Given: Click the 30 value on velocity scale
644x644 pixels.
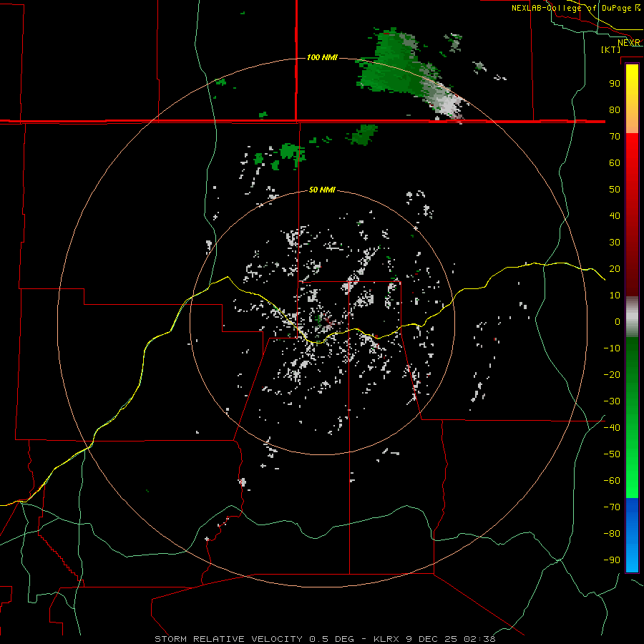Looking at the screenshot, I should coord(615,243).
